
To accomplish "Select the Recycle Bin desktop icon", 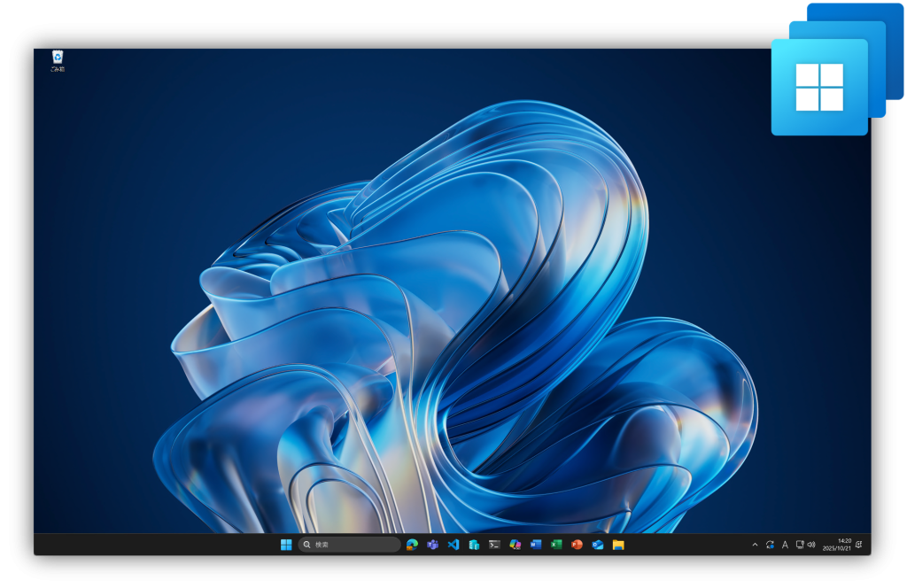I will click(x=58, y=60).
